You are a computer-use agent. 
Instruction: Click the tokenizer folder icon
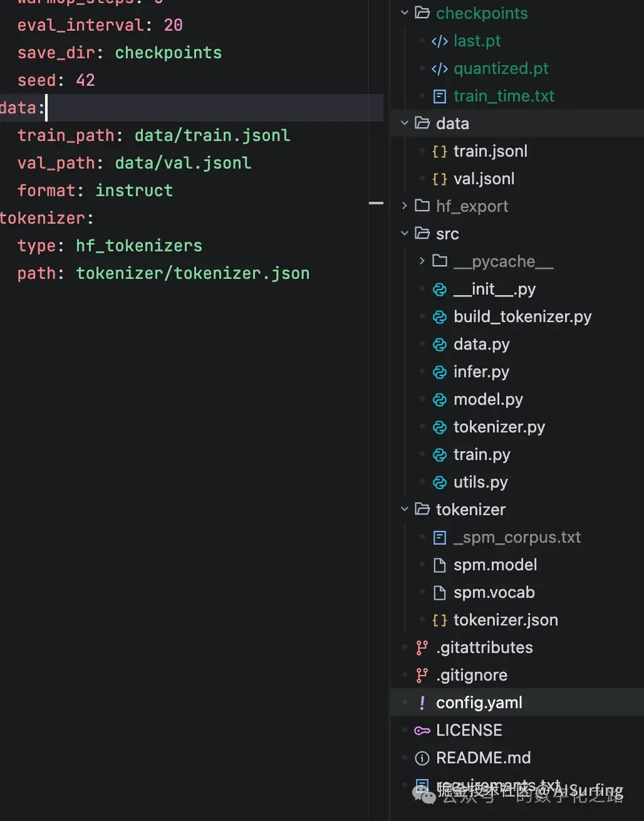[422, 509]
